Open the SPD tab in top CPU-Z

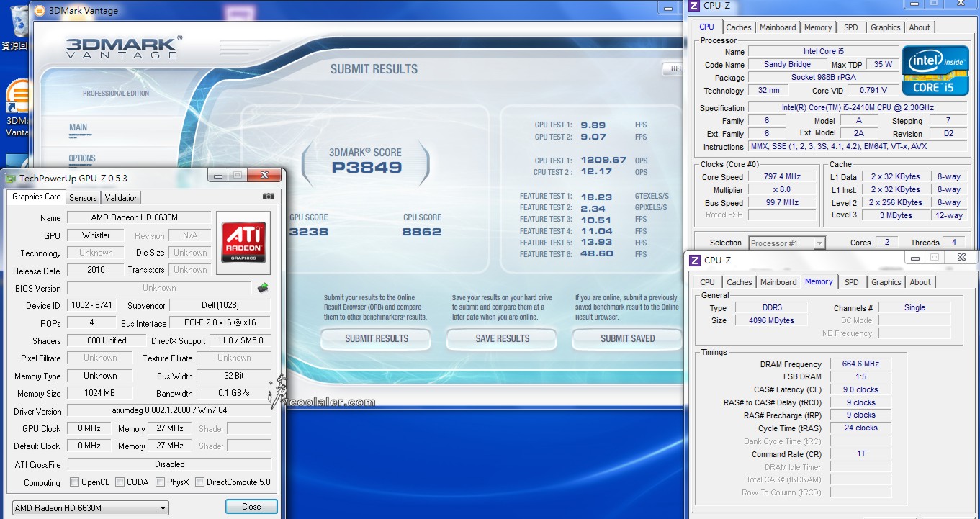(851, 27)
